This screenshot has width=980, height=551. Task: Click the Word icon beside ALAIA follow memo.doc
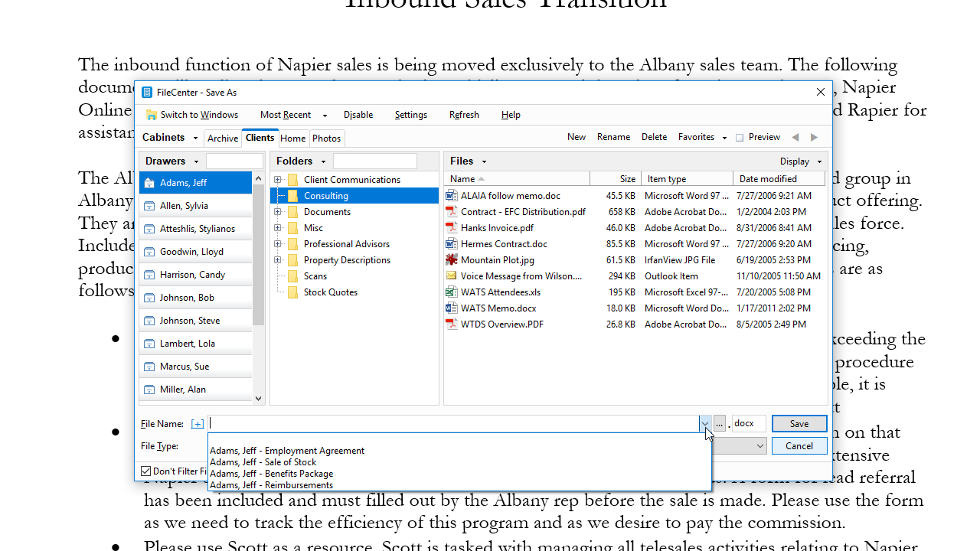451,196
